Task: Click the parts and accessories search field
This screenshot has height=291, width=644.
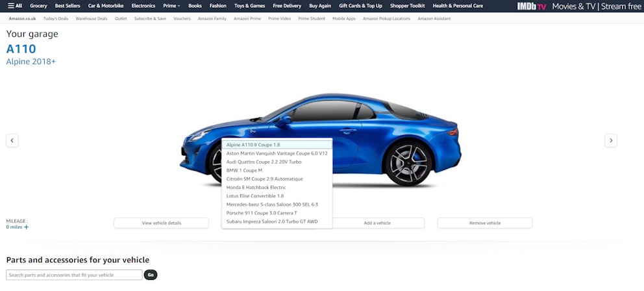Action: pos(74,275)
